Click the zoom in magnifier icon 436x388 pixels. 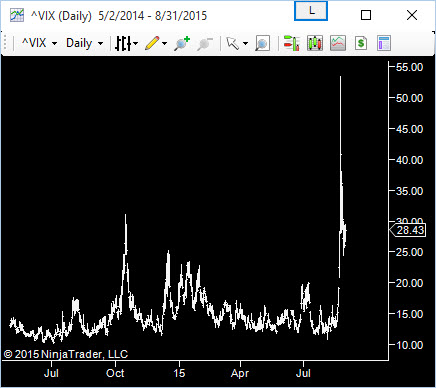[182, 43]
